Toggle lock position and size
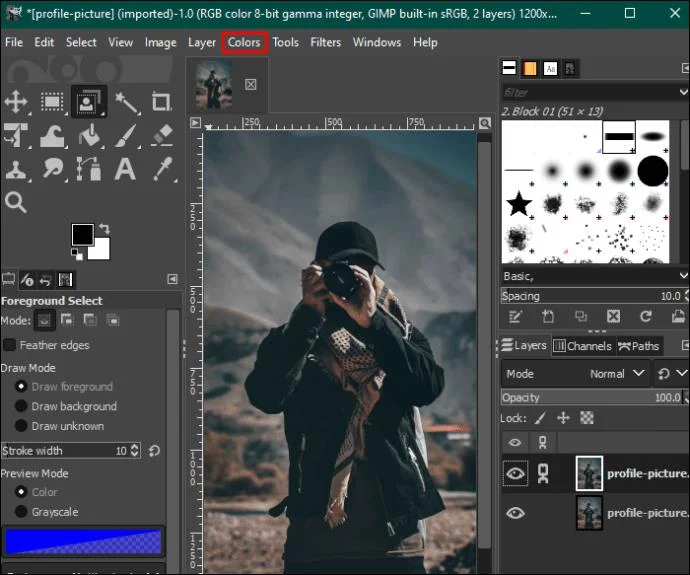Image resolution: width=690 pixels, height=575 pixels. [x=564, y=418]
